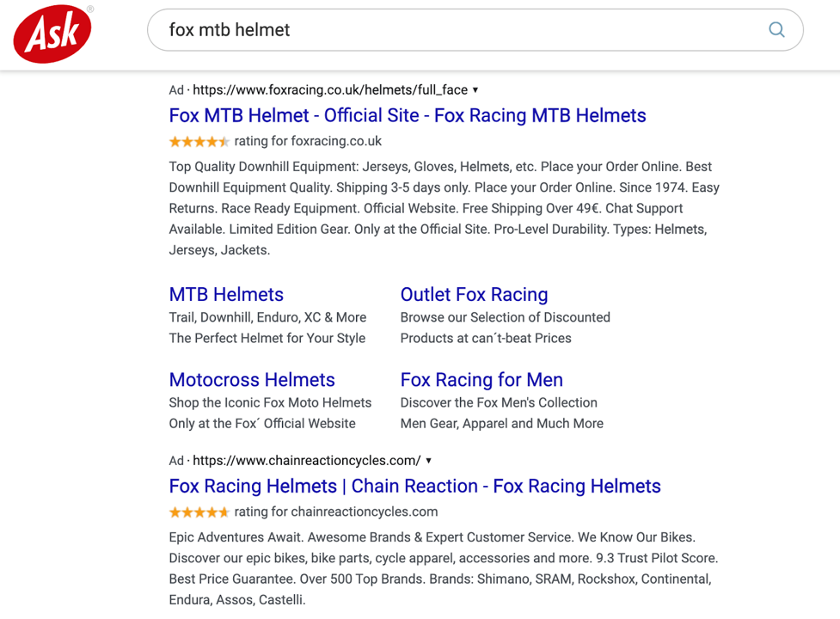Click the Ad label above the Chain Reaction result
The width and height of the screenshot is (840, 619).
176,461
